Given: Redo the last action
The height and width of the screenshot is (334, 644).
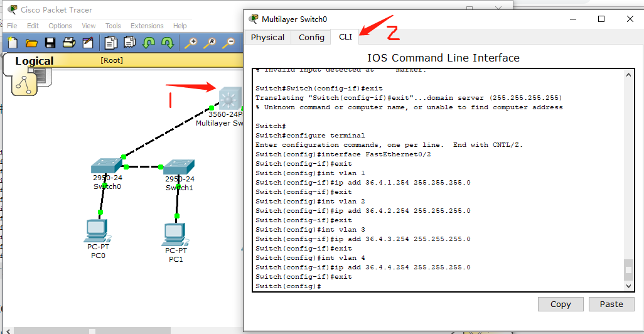Looking at the screenshot, I should [168, 43].
